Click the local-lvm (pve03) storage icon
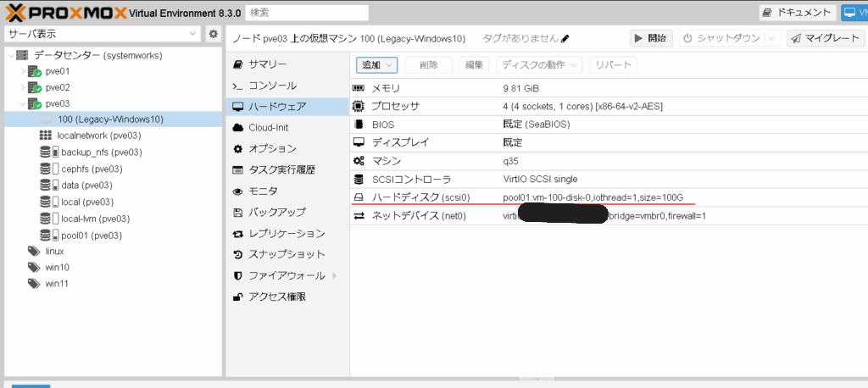 pyautogui.click(x=49, y=219)
